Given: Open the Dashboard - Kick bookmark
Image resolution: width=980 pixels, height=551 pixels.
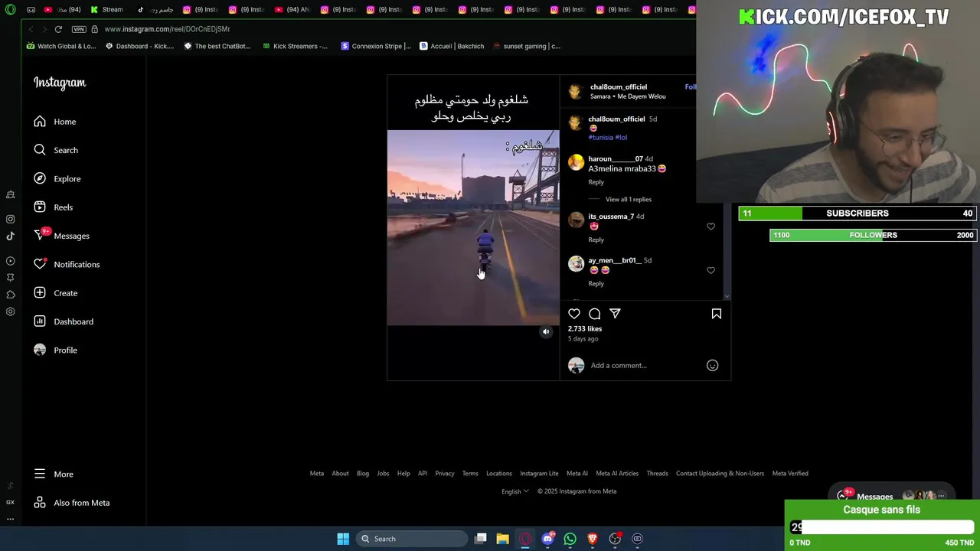Looking at the screenshot, I should click(x=139, y=46).
